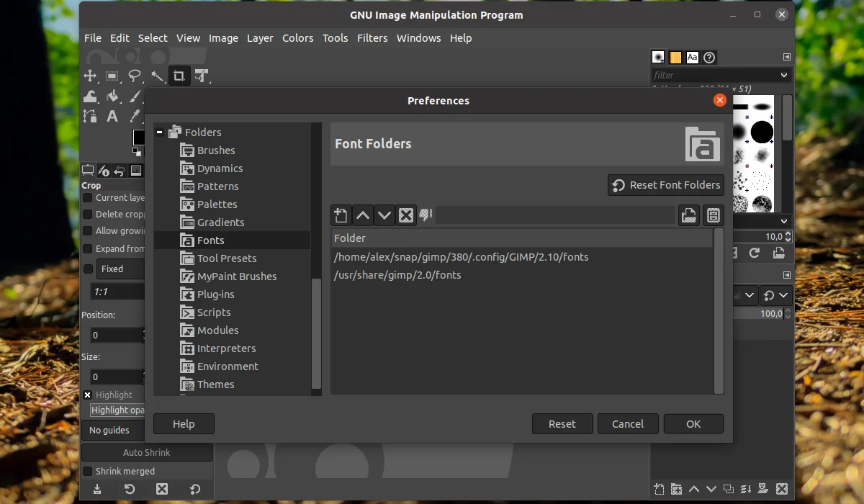Image resolution: width=864 pixels, height=504 pixels.
Task: Select the Move tool in toolbox
Action: [x=90, y=76]
